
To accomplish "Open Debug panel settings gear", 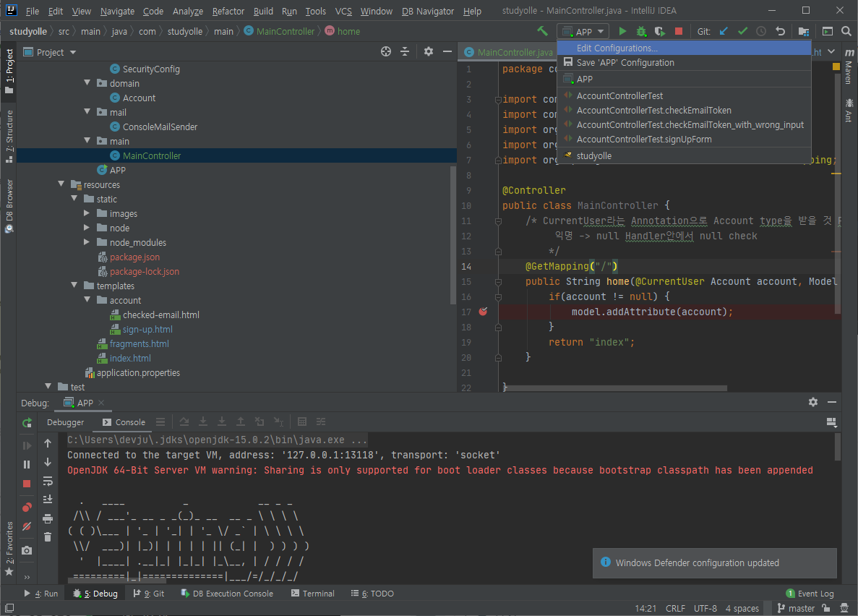I will (813, 402).
